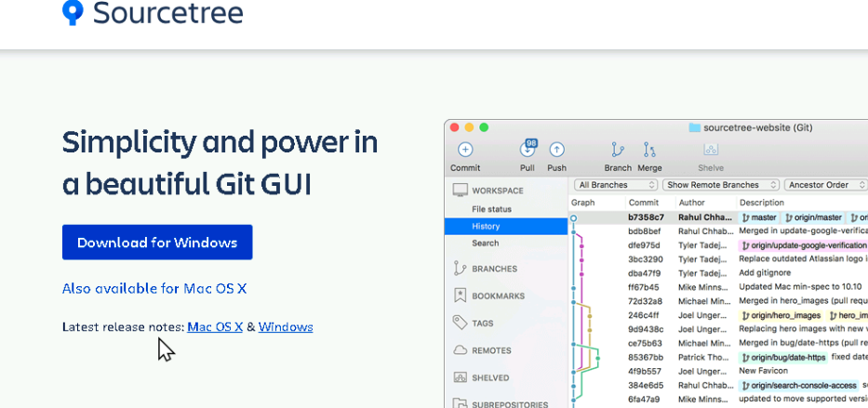Viewport: 868px width, 408px height.
Task: Select commit 4f9b557 New Favicon
Action: (718, 371)
